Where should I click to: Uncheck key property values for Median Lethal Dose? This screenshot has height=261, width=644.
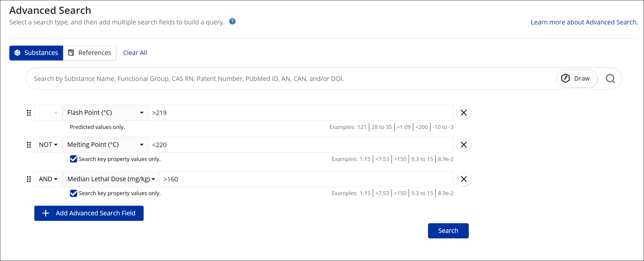tap(74, 193)
